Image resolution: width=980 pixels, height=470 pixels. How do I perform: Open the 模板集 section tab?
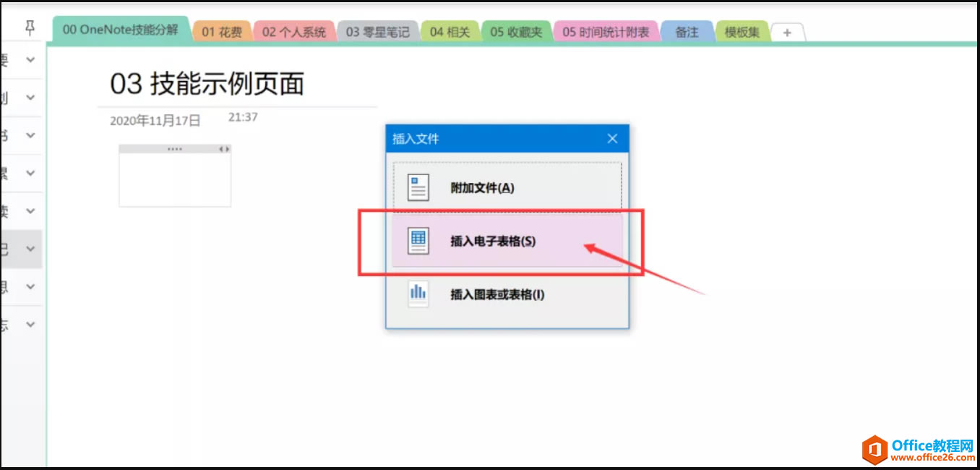742,32
